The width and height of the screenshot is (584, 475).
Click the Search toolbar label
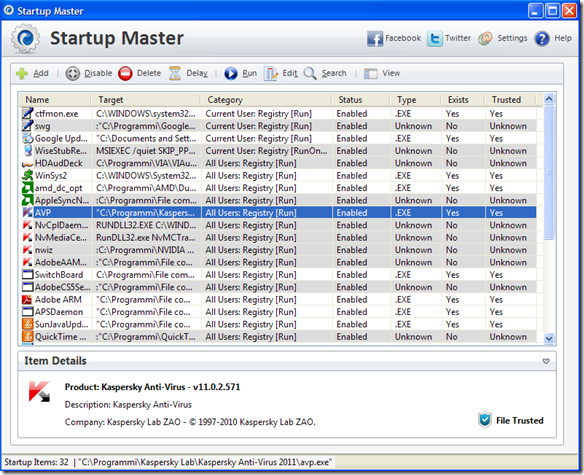click(x=334, y=73)
